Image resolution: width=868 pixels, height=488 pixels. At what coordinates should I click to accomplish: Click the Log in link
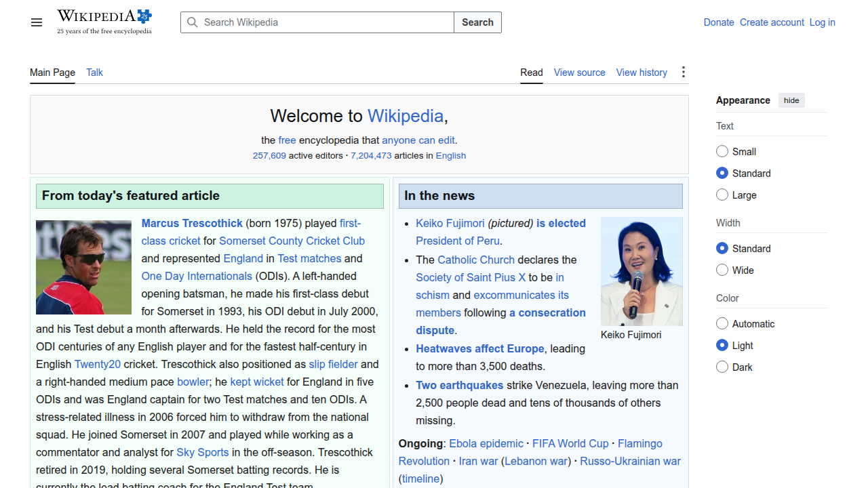(x=822, y=22)
